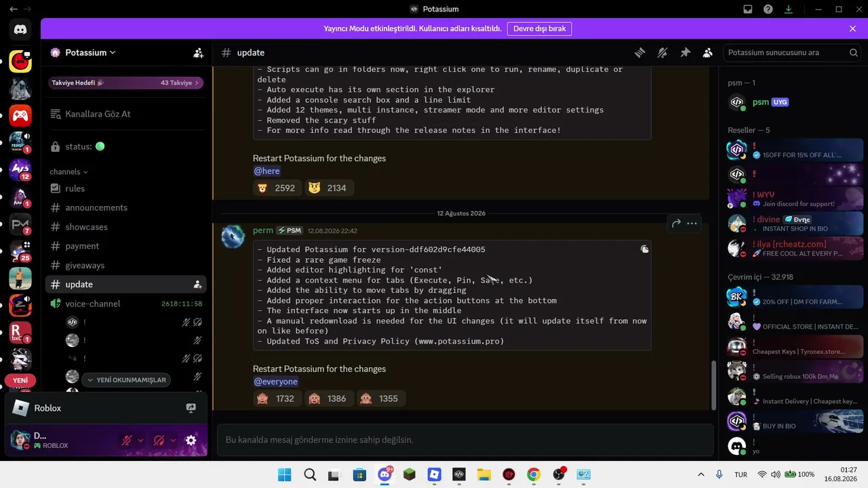Open the status channel

125,146
